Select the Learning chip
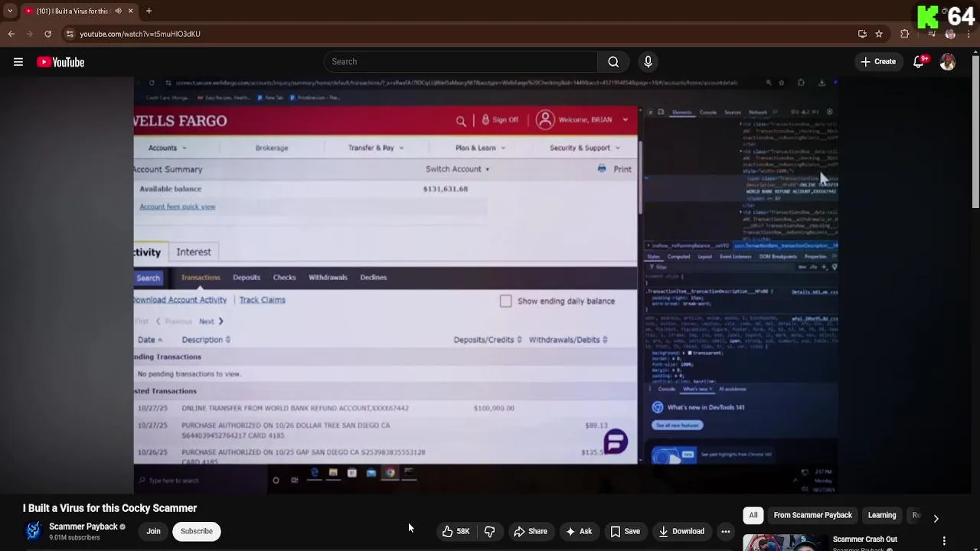The width and height of the screenshot is (980, 551). pyautogui.click(x=882, y=516)
